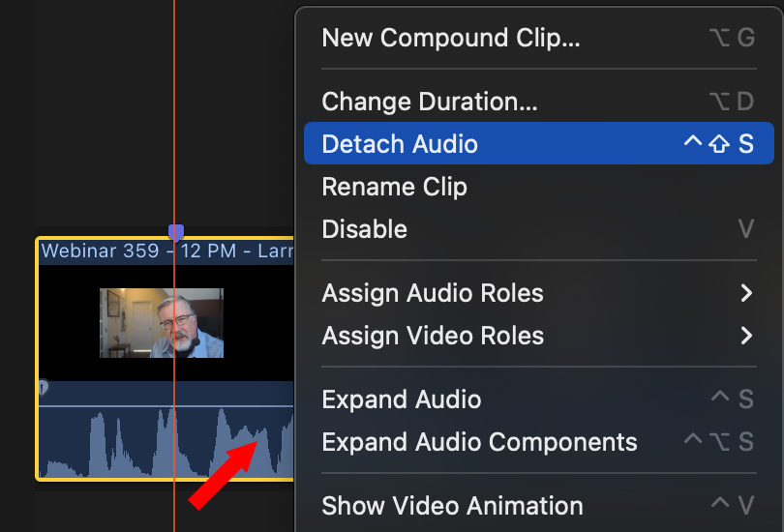Click the red arrow pointing at waveform

[222, 475]
